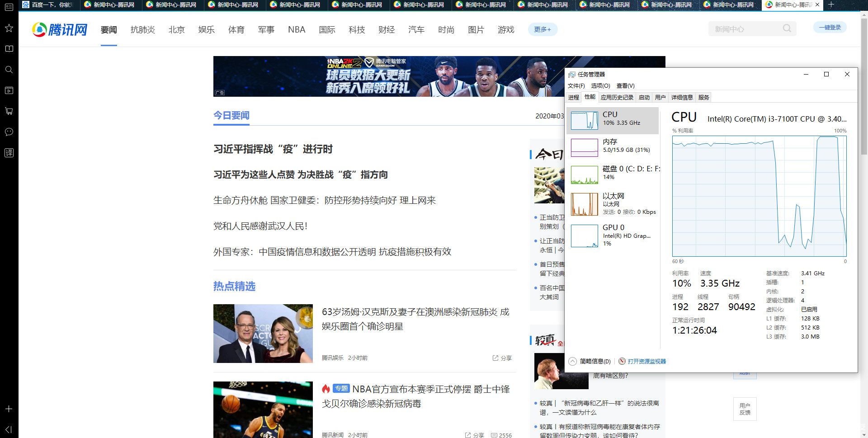Close the active 新闻中心 tab
The width and height of the screenshot is (868, 438).
[817, 5]
